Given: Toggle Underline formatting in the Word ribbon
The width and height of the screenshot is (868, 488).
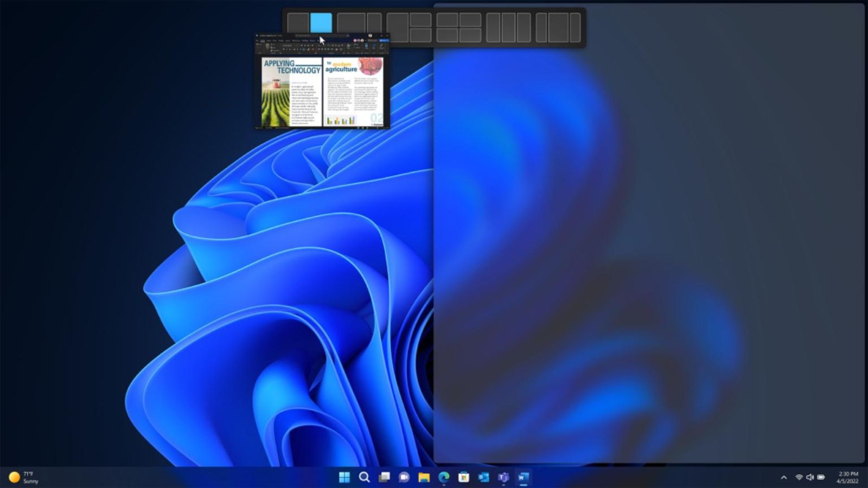Looking at the screenshot, I should click(x=289, y=48).
